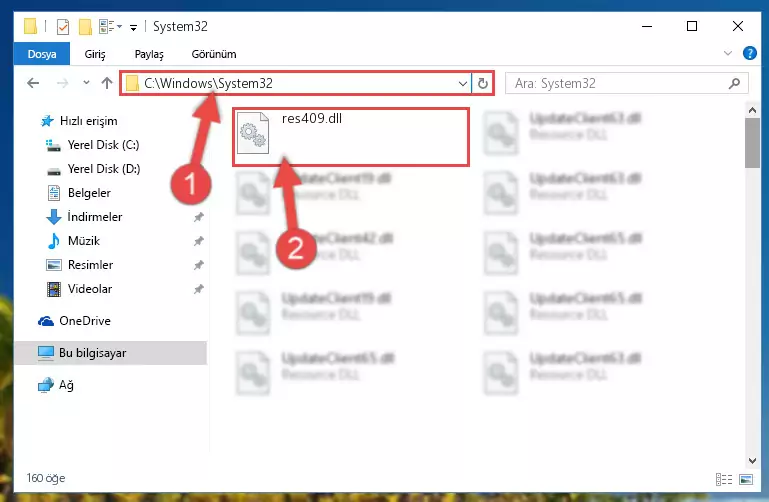Viewport: 769px width, 502px height.
Task: Click the address bar path C:\Windows\System32
Action: 208,83
